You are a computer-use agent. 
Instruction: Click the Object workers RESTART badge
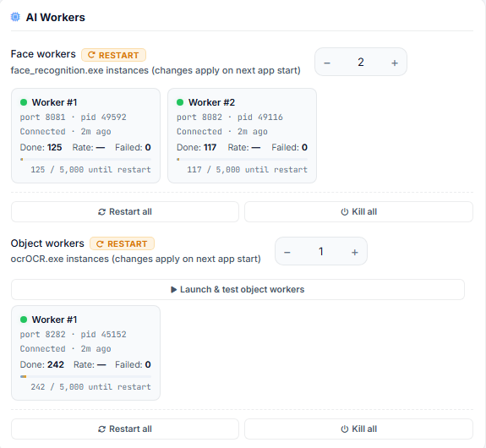[x=122, y=243]
